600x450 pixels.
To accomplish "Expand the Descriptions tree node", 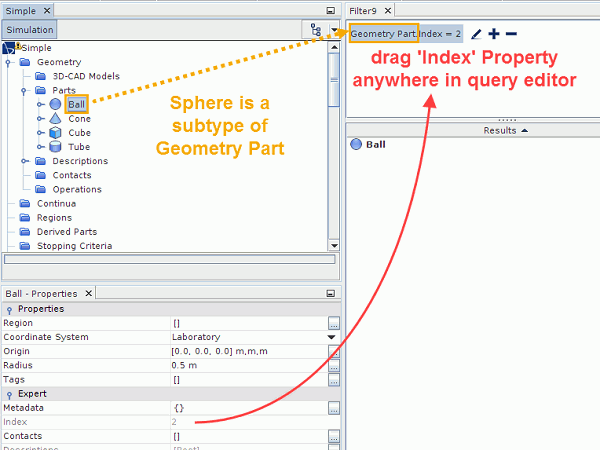I will pos(25,161).
